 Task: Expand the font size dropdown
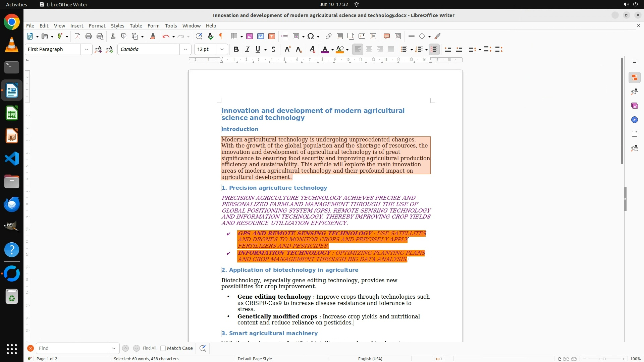[222, 49]
